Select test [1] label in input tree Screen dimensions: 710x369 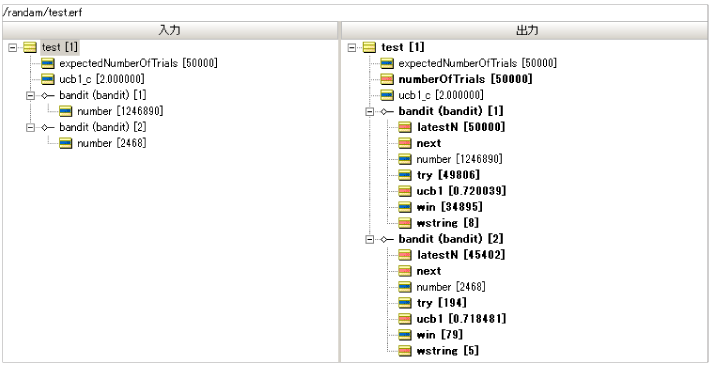coord(60,47)
